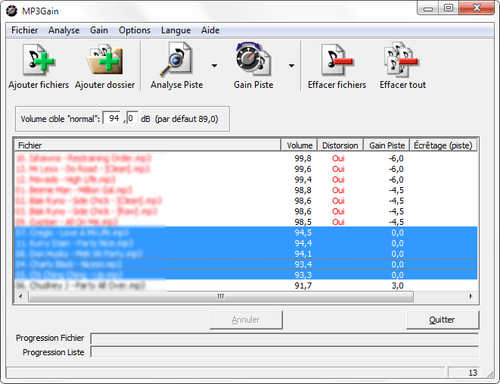Viewport: 500px width, 384px height.
Task: Open the Fichier menu
Action: (x=24, y=30)
